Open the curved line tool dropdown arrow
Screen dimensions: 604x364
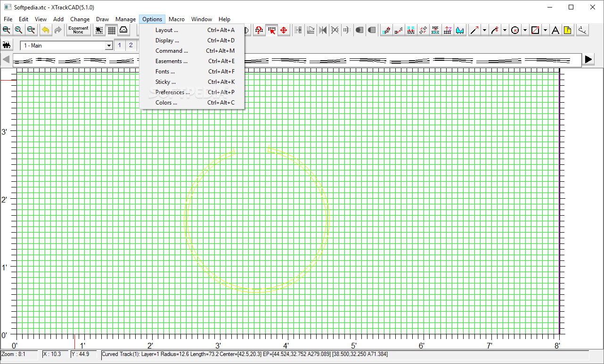point(505,30)
